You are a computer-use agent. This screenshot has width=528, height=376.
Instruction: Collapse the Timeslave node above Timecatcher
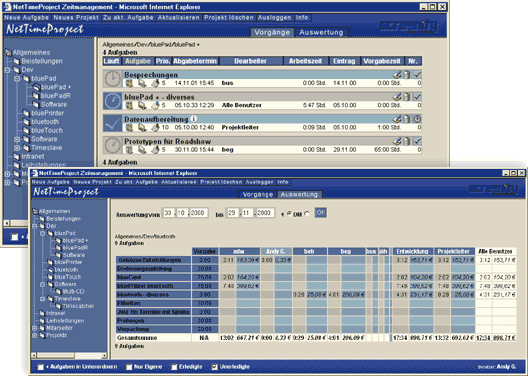(42, 299)
